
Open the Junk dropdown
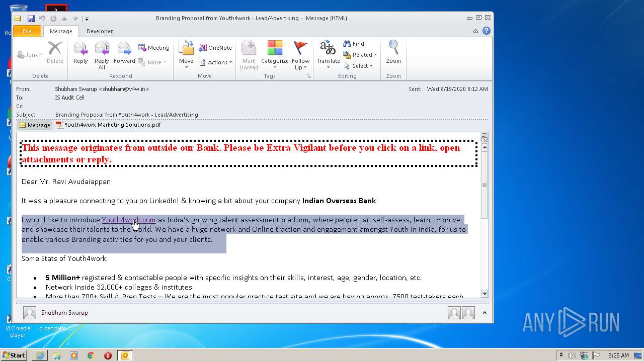(30, 55)
